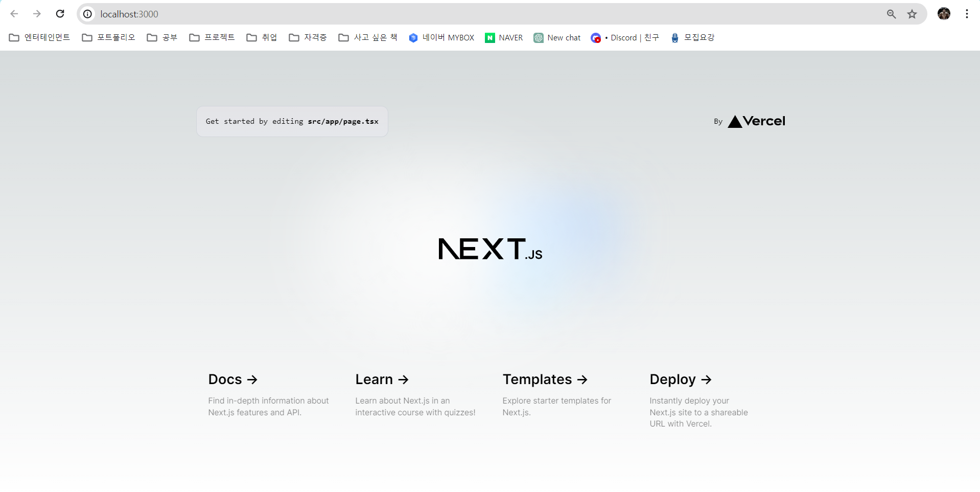This screenshot has width=980, height=492.
Task: Open the Learn card
Action: point(417,395)
